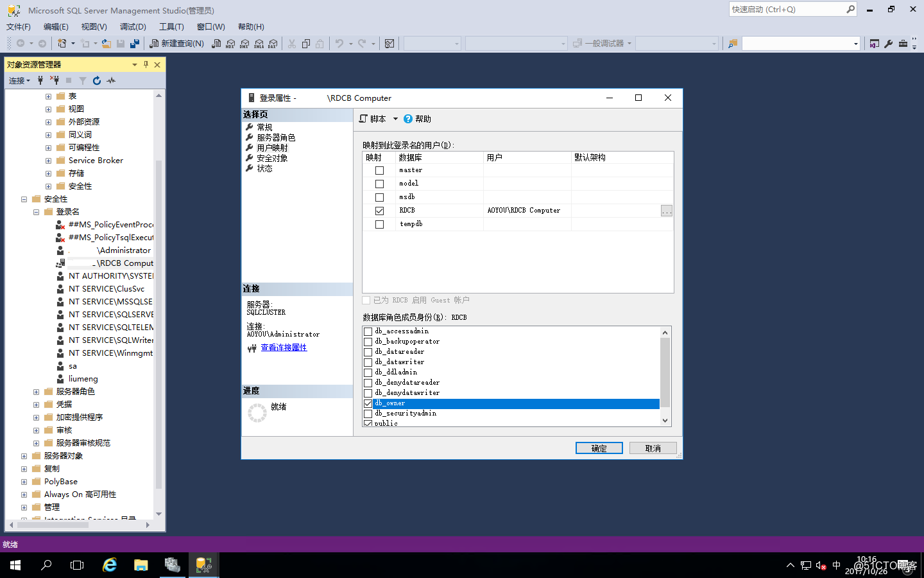Expand the 服务器对象 tree node
This screenshot has height=578, width=924.
coord(24,456)
